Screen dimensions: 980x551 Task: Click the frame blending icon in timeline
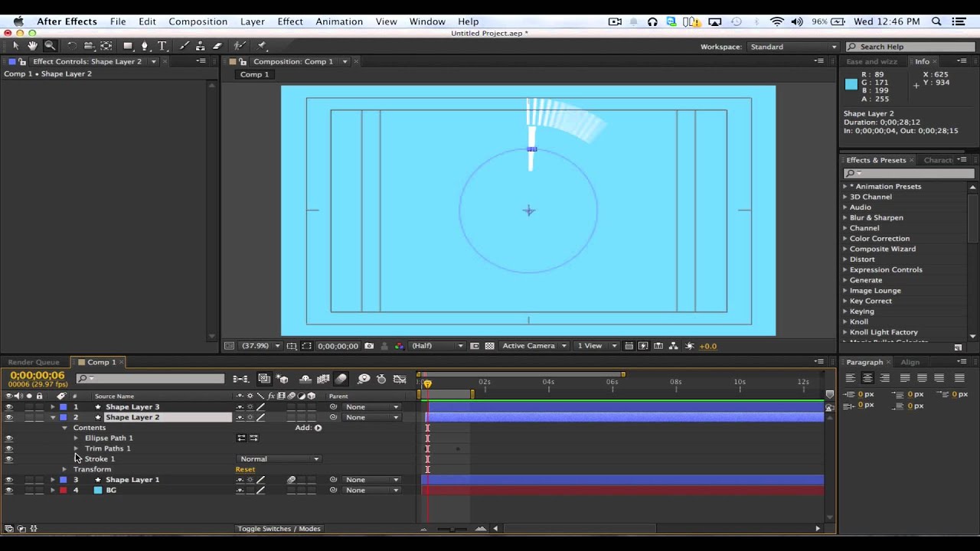pyautogui.click(x=324, y=379)
